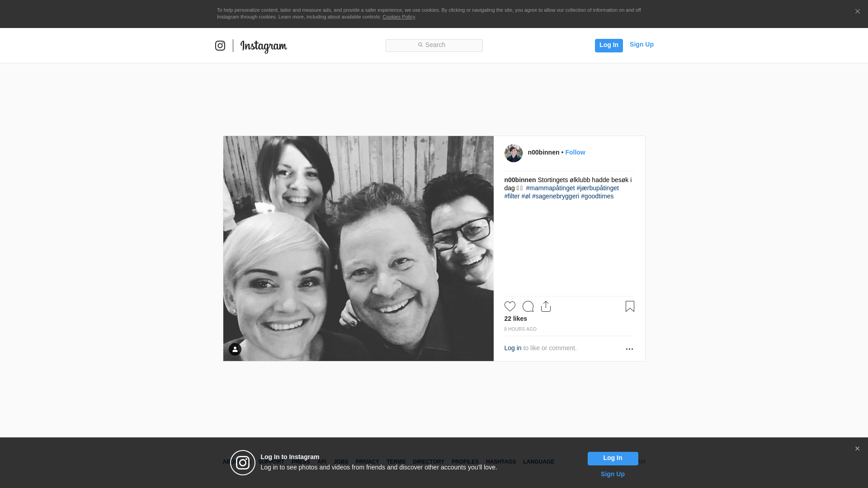Screen dimensions: 868x488
Task: Click the Instagram wordmark logo
Action: (x=264, y=46)
